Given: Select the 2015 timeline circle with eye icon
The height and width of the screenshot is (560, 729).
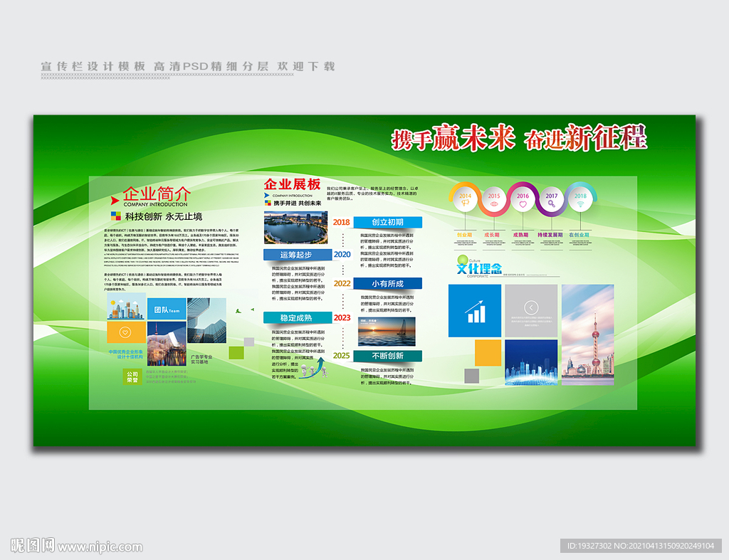Looking at the screenshot, I should point(494,199).
